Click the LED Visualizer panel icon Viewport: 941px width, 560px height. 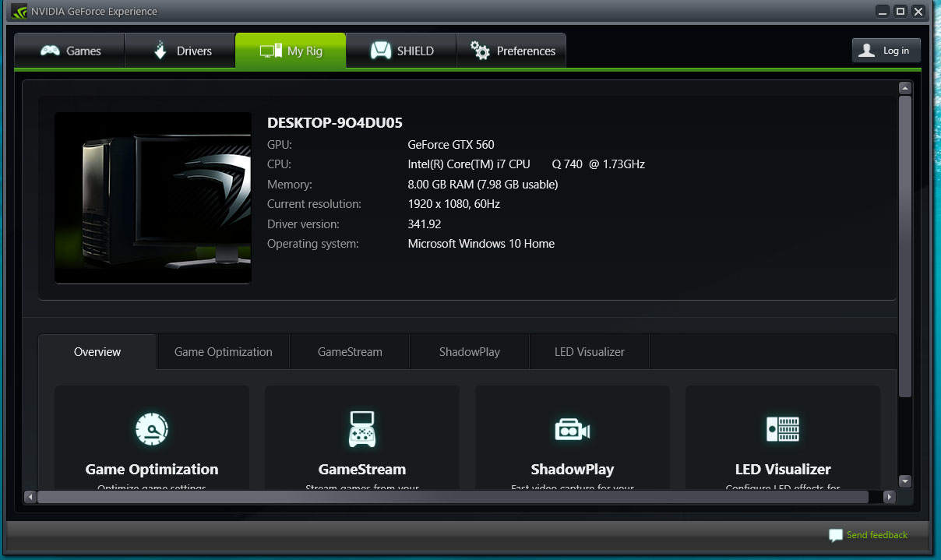point(783,428)
